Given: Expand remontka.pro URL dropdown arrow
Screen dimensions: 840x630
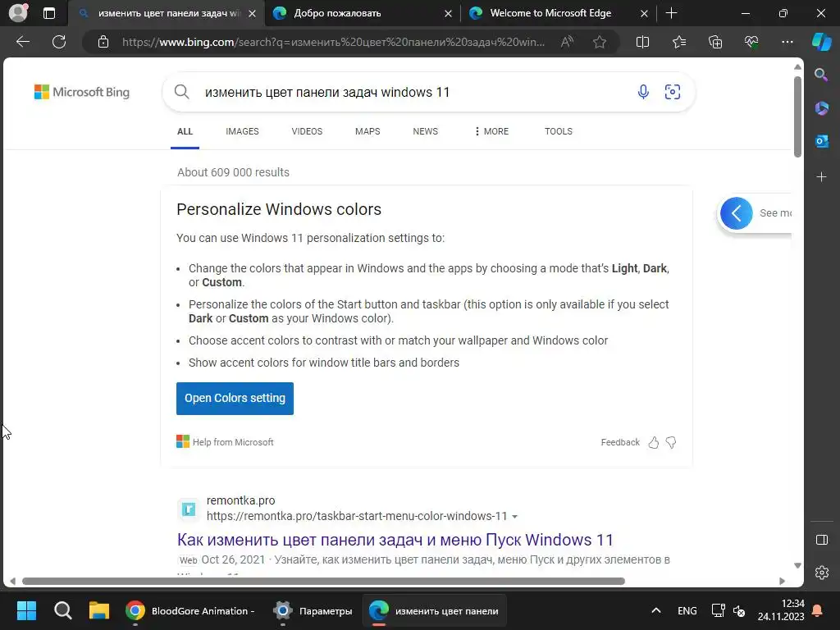Looking at the screenshot, I should point(515,517).
